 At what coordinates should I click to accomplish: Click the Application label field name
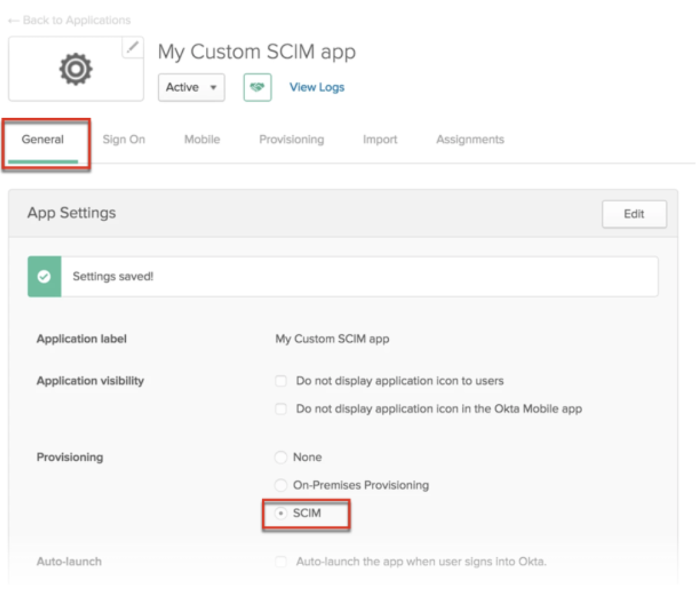click(82, 339)
